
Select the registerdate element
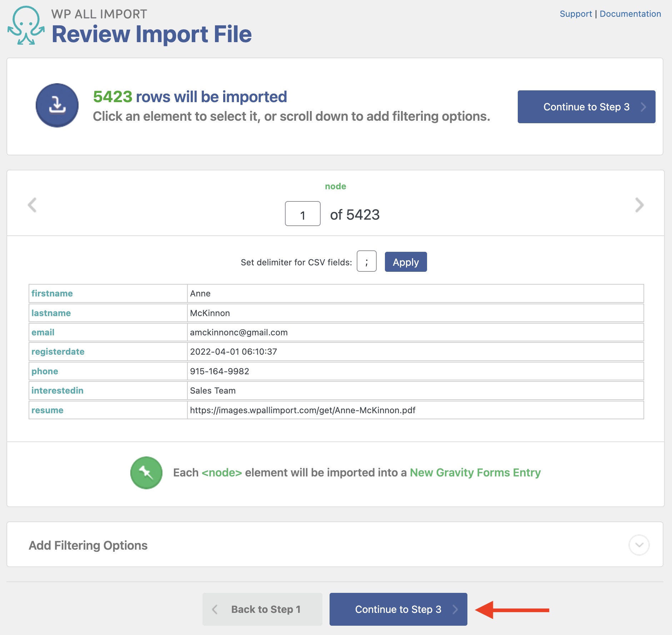click(x=58, y=351)
